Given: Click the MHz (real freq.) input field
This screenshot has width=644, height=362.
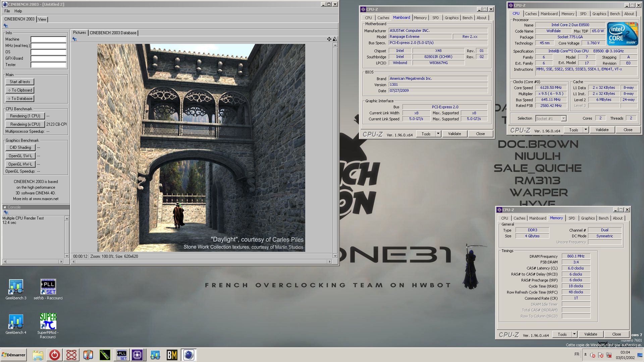Looking at the screenshot, I should 49,46.
